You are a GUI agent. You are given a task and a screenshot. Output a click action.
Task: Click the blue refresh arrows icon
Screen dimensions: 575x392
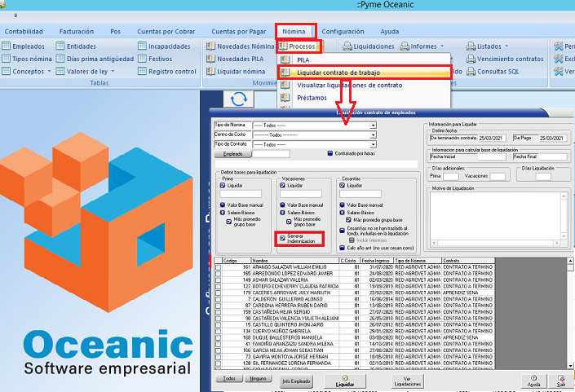[x=240, y=99]
